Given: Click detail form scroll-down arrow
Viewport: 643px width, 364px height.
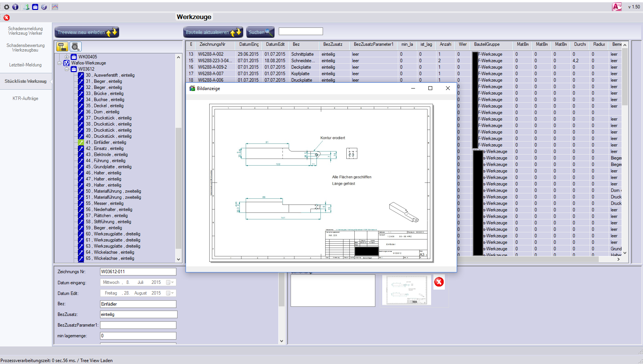Looking at the screenshot, I should pos(281,341).
